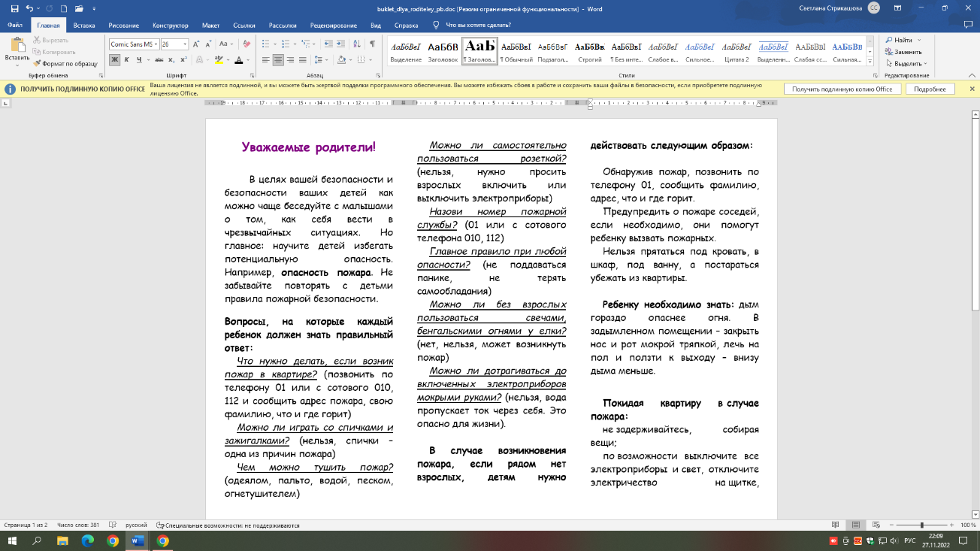Switch to Вставка tab
980x551 pixels.
(x=84, y=25)
